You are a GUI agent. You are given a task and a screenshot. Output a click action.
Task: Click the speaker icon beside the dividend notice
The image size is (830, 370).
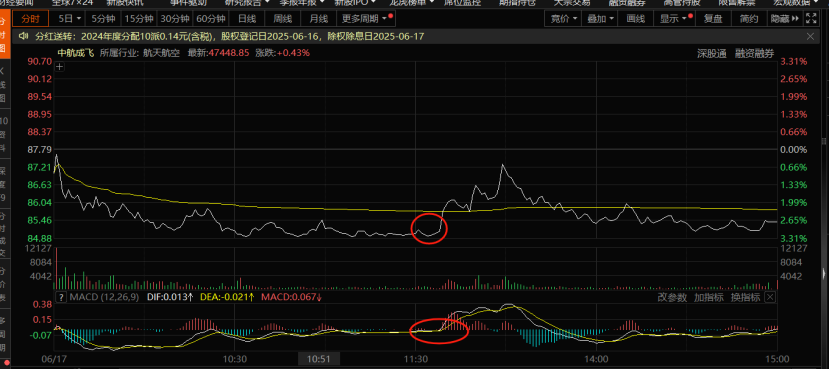23,37
